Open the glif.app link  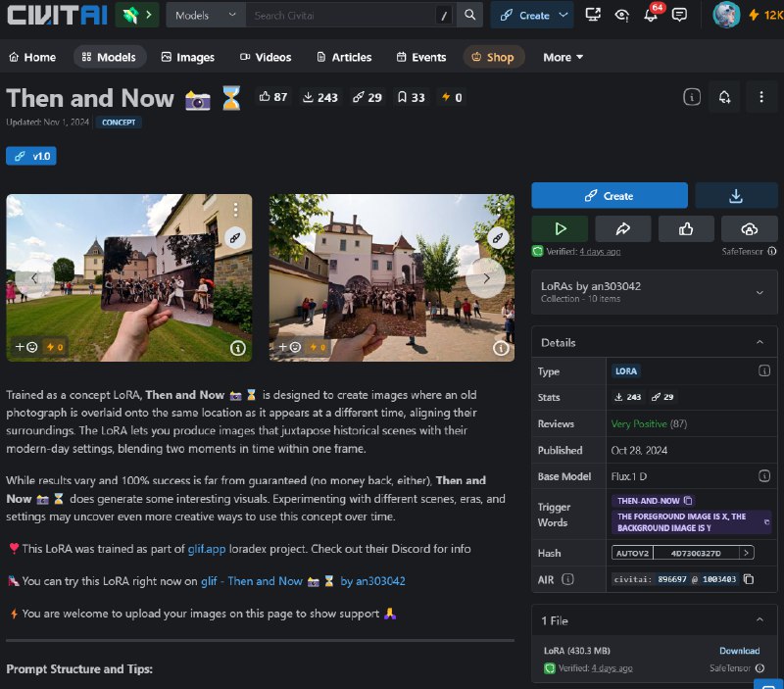point(207,549)
